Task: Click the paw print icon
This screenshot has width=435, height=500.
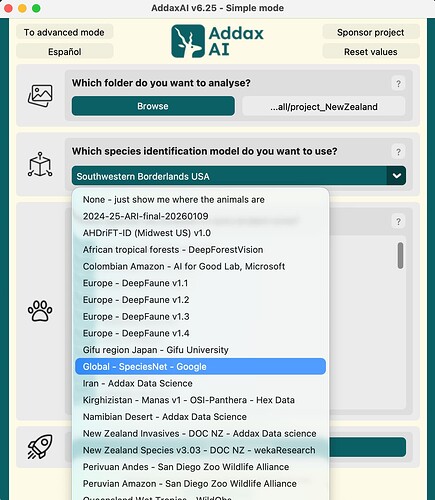Action: click(40, 311)
